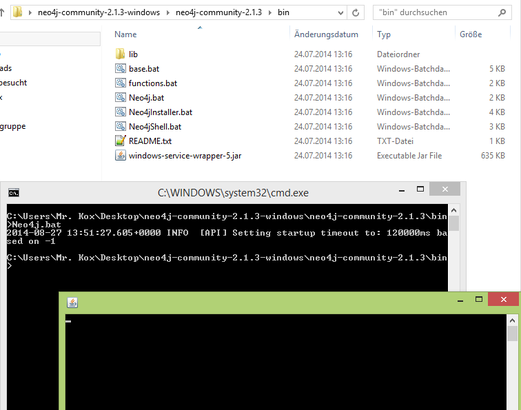Select the file name "base.bat"

click(x=144, y=69)
